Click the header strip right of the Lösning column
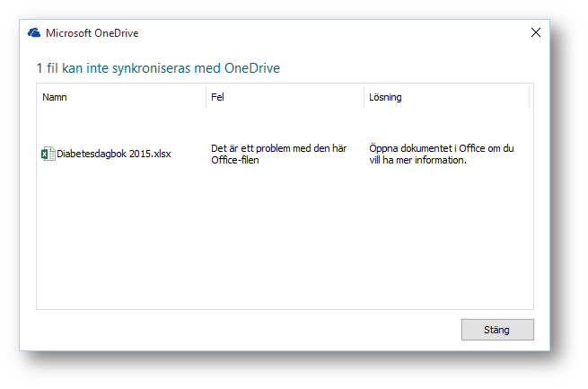The image size is (588, 389). tap(531, 97)
